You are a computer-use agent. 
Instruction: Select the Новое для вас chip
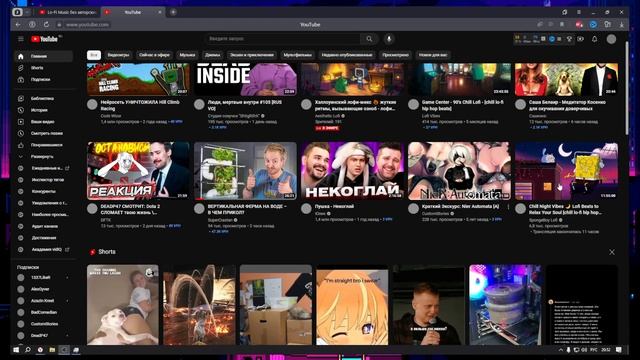(x=433, y=55)
